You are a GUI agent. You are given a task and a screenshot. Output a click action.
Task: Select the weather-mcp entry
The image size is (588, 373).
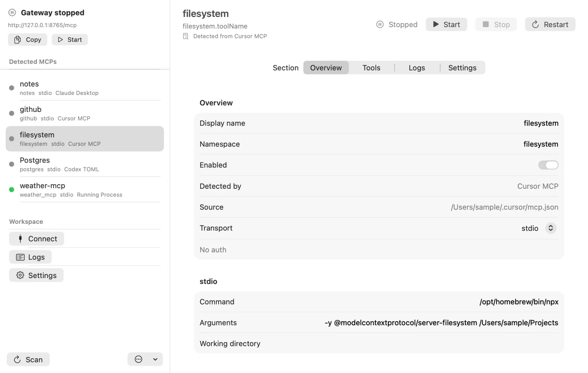(85, 190)
